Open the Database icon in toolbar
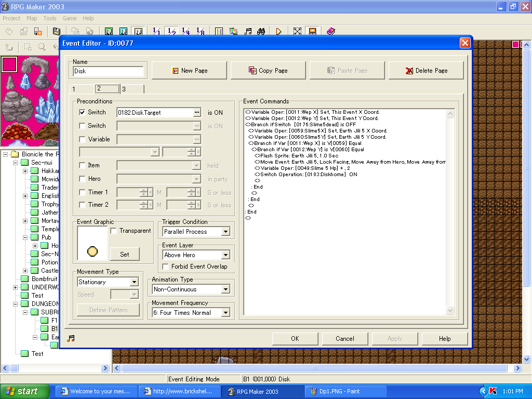This screenshot has width=532, height=399. pos(219,32)
